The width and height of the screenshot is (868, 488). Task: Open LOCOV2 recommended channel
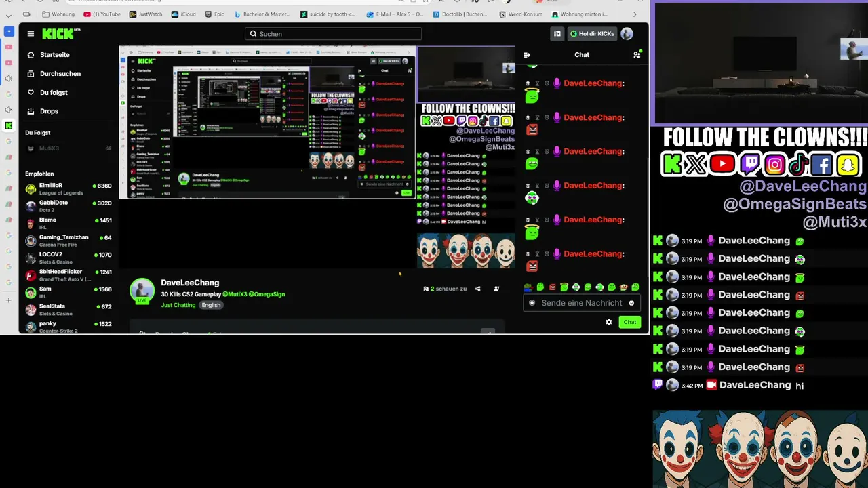point(68,258)
